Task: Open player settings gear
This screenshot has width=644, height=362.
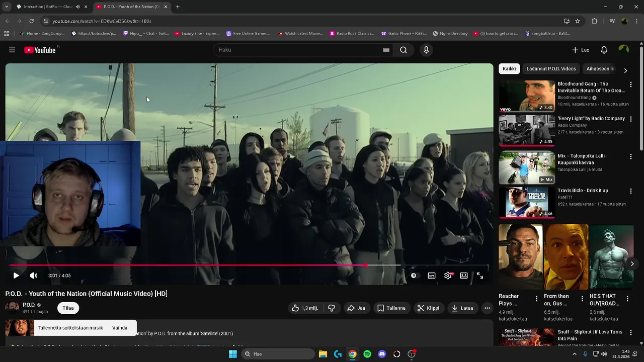Action: 448,276
